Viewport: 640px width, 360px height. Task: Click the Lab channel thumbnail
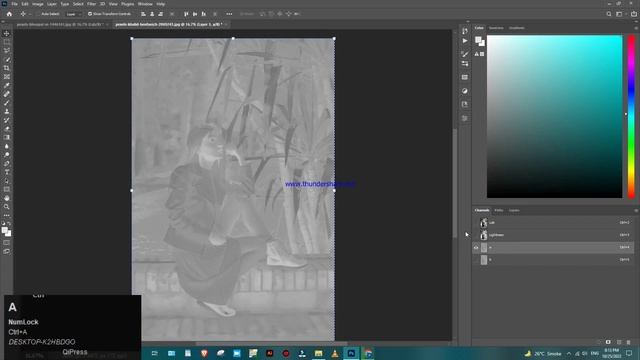click(484, 223)
